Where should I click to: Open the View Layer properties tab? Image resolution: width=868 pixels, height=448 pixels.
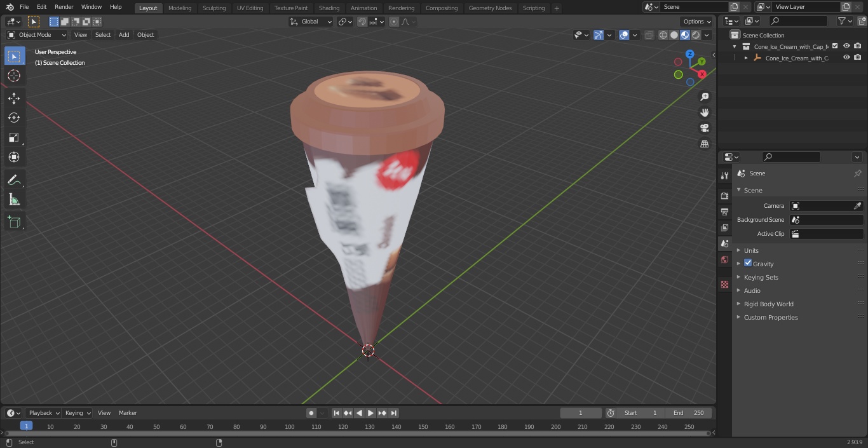point(724,227)
